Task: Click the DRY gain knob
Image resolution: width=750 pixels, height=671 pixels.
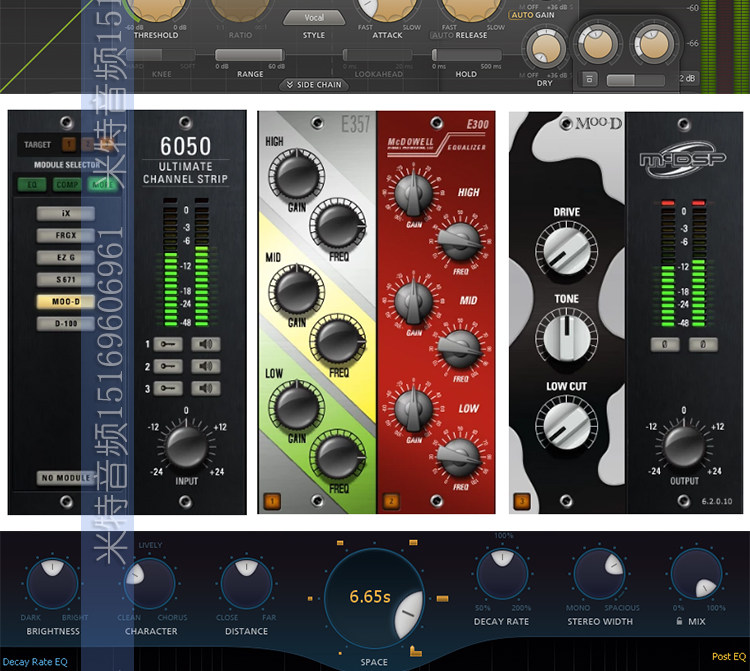Action: point(545,48)
